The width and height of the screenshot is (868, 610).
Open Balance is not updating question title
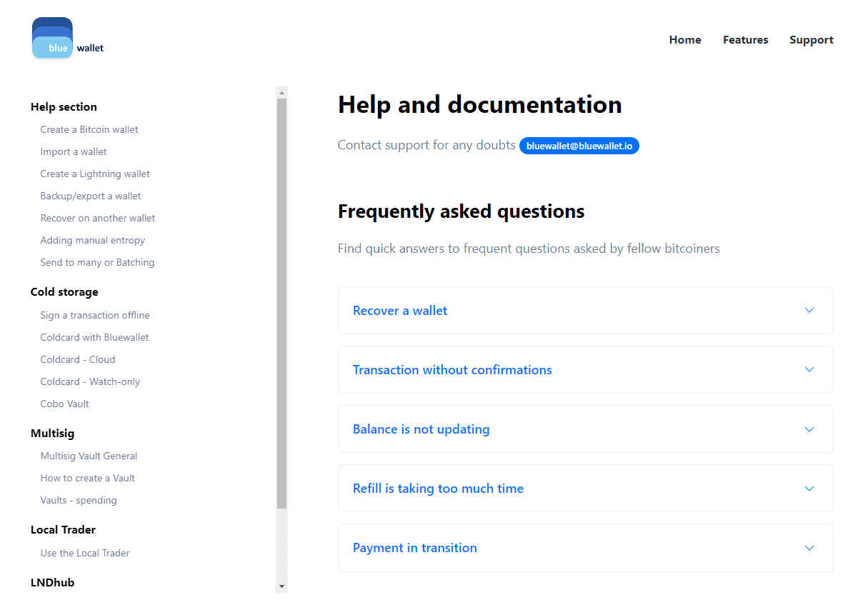click(x=421, y=429)
